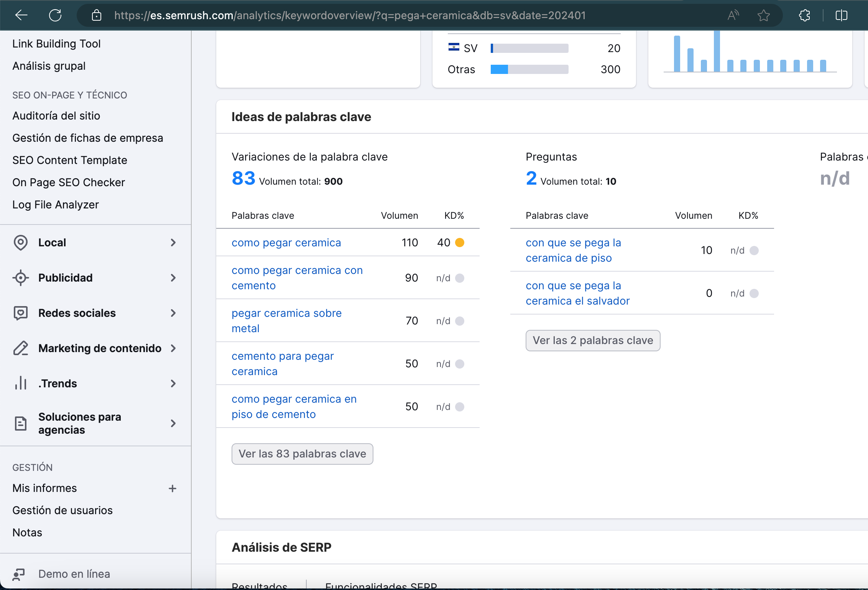Click the browser address bar URL
Screen dimensions: 868x590
(350, 15)
